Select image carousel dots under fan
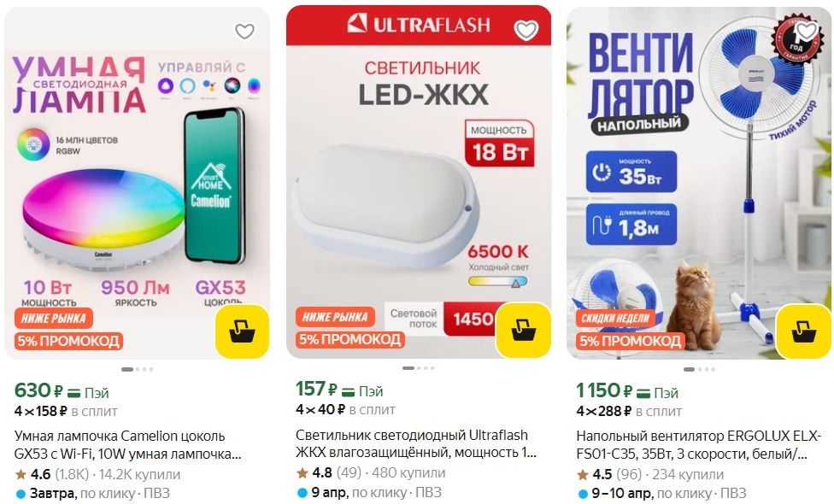The image size is (834, 504). pos(699,369)
